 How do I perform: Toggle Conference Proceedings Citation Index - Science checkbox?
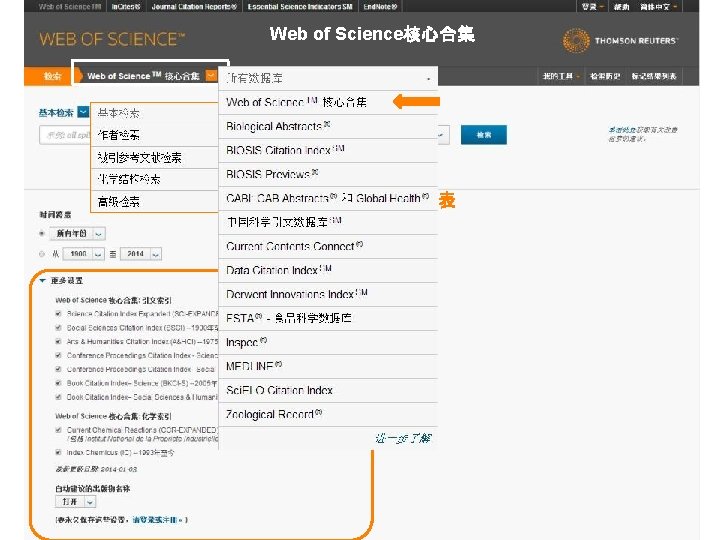[58, 355]
